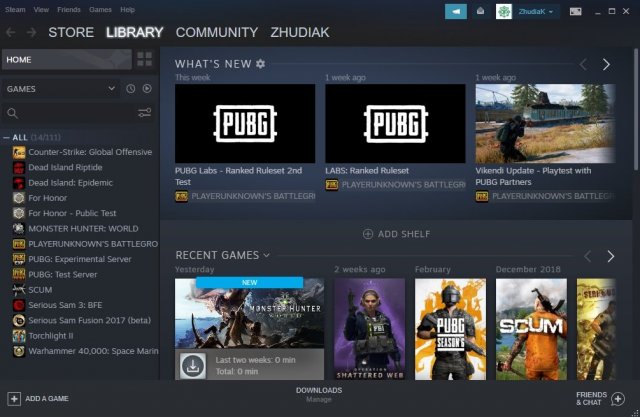640x417 pixels.
Task: Open Monster Hunter World recent game cover
Action: point(249,313)
